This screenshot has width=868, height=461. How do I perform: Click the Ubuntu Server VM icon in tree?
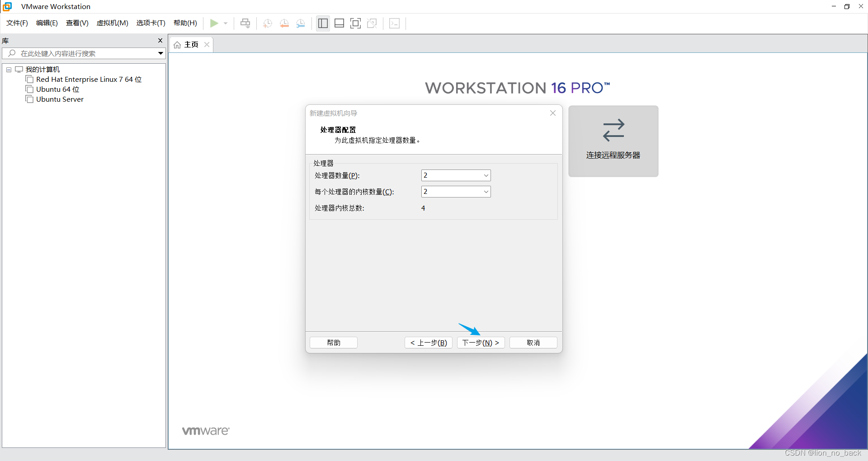29,99
